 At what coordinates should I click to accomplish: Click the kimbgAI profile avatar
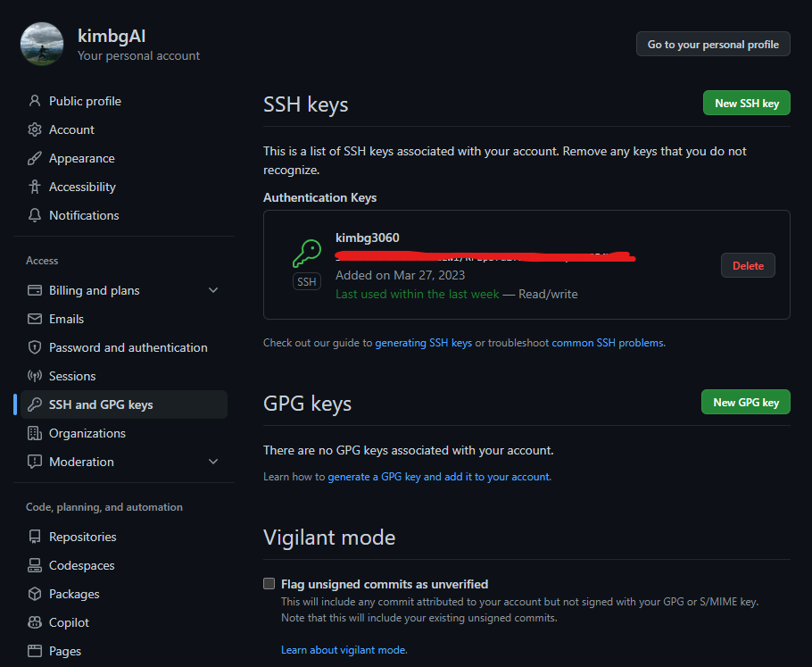pos(42,44)
